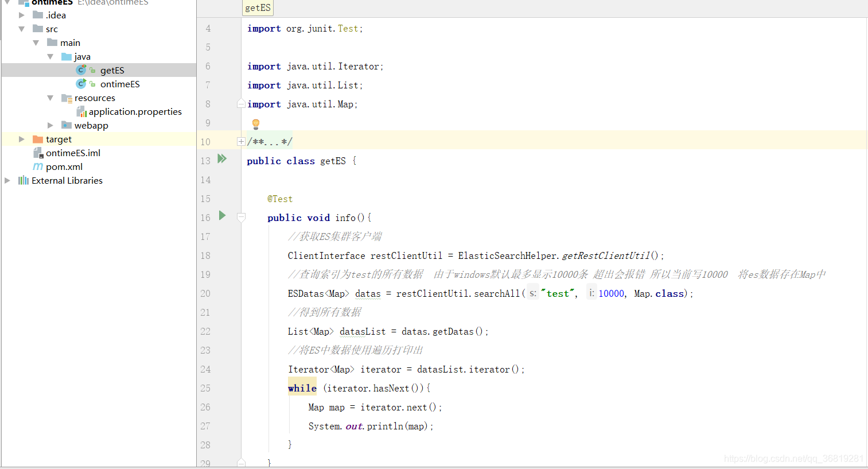Open getES in the project tree
Viewport: 868px width, 469px height.
tap(112, 70)
